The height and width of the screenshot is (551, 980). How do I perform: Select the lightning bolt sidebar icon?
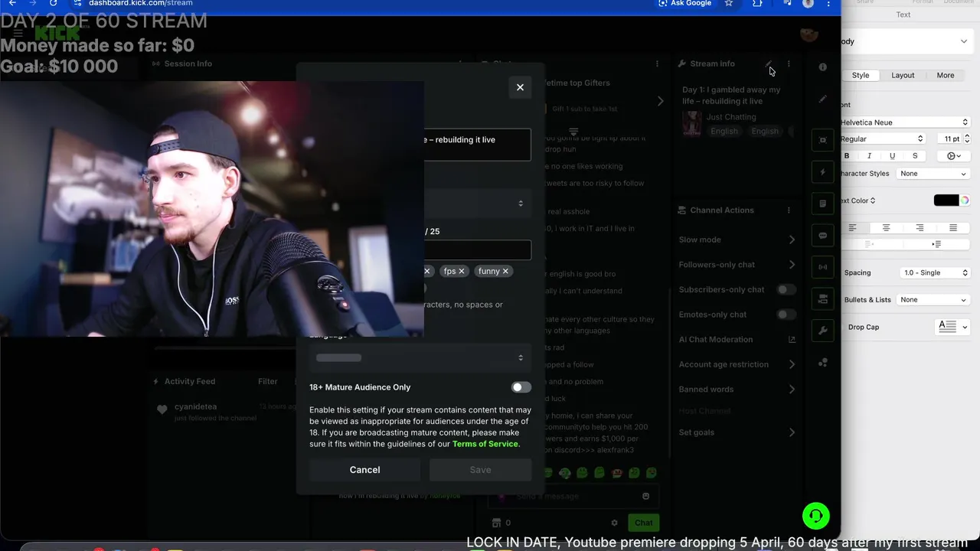pyautogui.click(x=823, y=172)
